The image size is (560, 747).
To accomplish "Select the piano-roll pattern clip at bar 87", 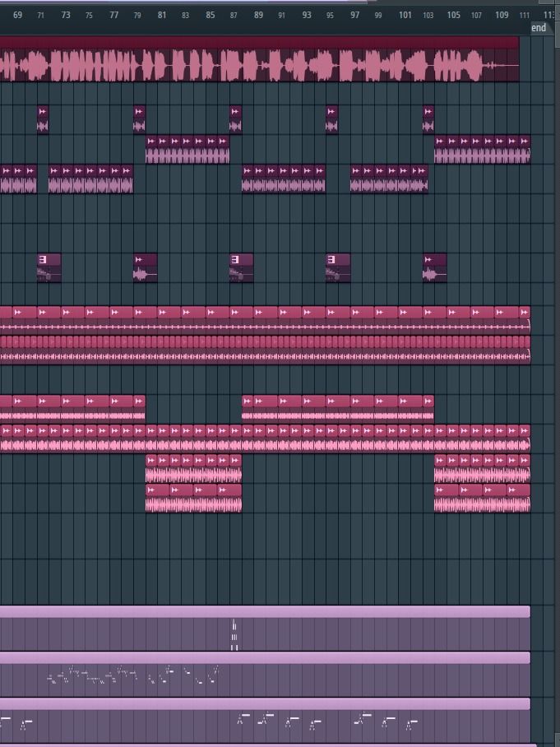I will pyautogui.click(x=242, y=267).
